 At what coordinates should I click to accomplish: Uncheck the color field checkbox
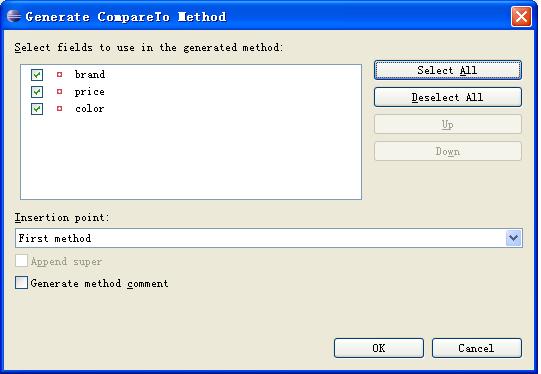(x=37, y=109)
